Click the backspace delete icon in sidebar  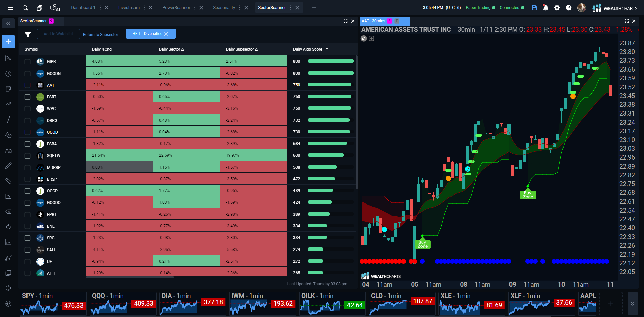[8, 212]
